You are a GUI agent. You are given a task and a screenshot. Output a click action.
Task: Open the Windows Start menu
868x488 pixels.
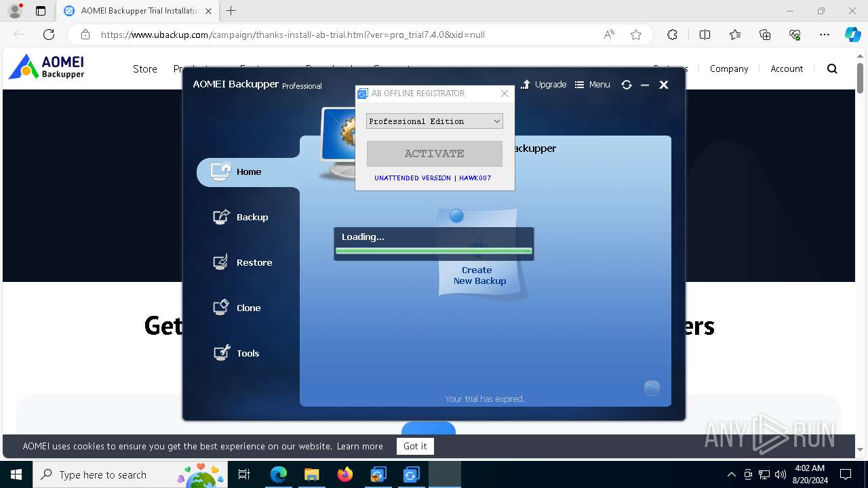[16, 474]
